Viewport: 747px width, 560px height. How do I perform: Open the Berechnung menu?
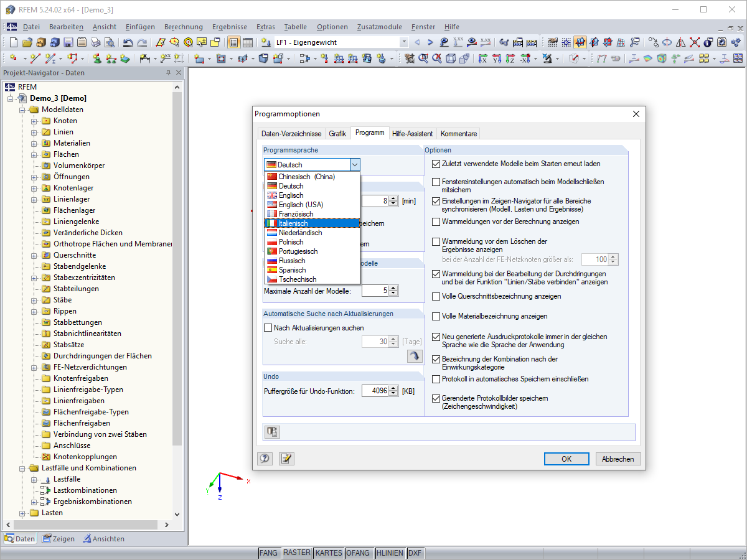click(184, 27)
